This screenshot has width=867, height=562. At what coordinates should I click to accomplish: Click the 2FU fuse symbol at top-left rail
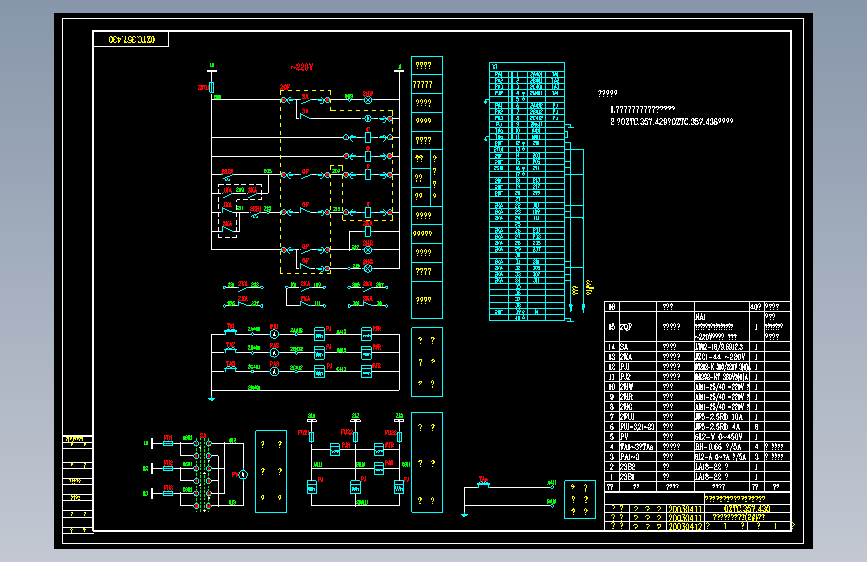tap(211, 87)
